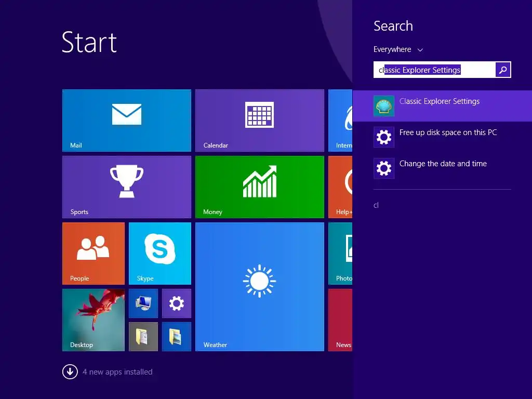Click inside the search text box
This screenshot has width=532, height=399.
(x=434, y=70)
